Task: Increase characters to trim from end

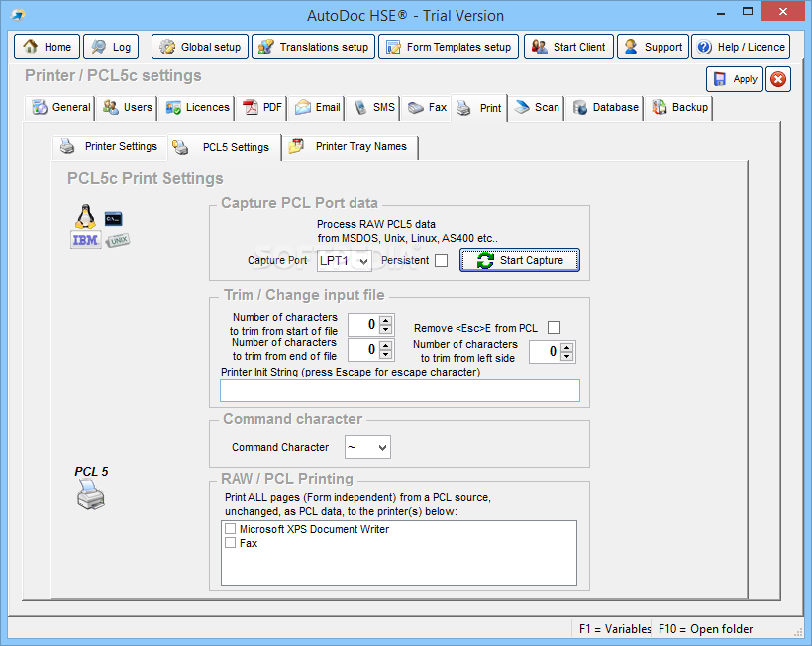Action: click(x=386, y=345)
